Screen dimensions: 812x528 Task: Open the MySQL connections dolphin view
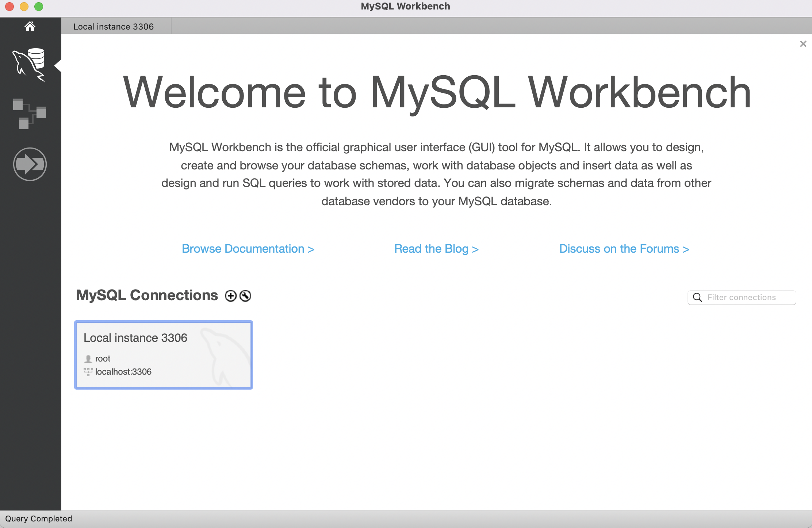click(29, 65)
